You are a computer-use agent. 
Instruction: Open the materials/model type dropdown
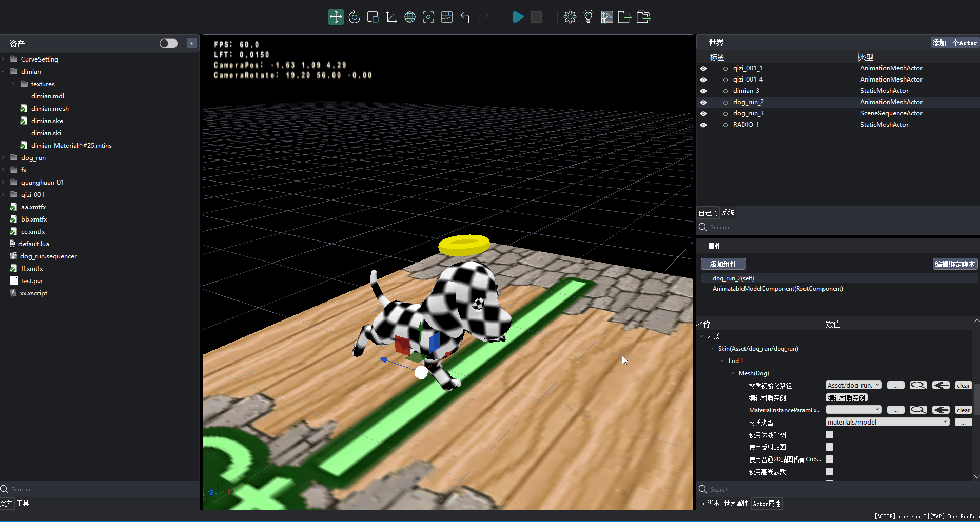(x=887, y=422)
